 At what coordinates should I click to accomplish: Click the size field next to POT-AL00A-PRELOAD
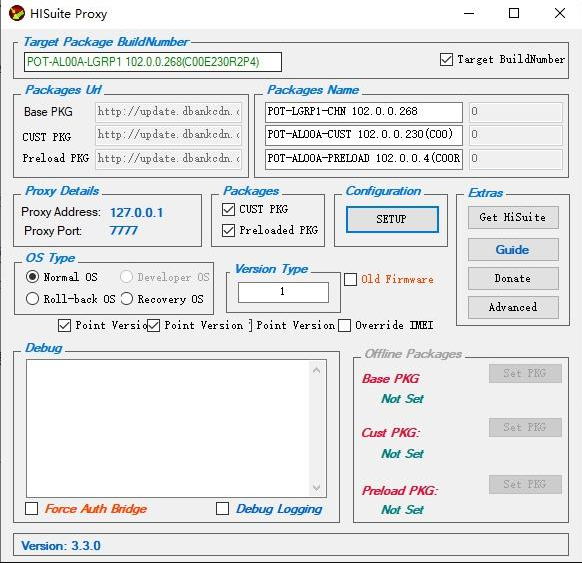coord(516,159)
